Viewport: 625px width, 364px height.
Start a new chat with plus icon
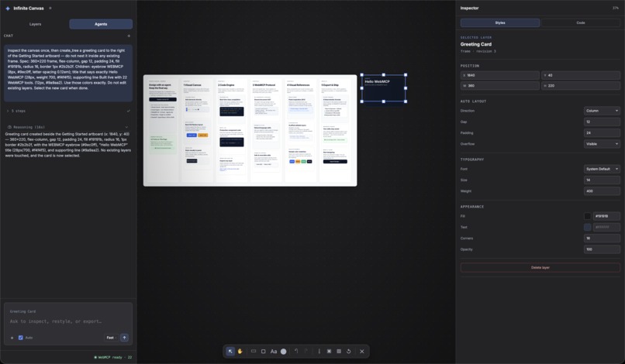pos(129,36)
